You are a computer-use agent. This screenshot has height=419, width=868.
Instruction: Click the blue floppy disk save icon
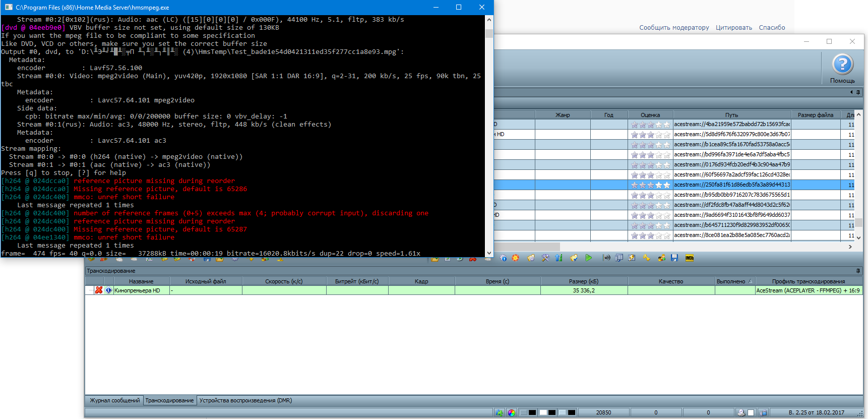(674, 258)
